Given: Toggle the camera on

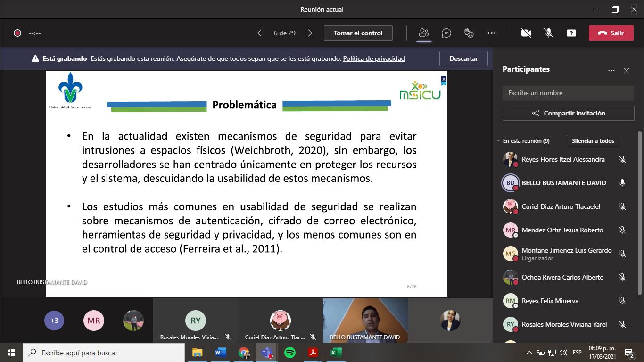Looking at the screenshot, I should (x=526, y=33).
